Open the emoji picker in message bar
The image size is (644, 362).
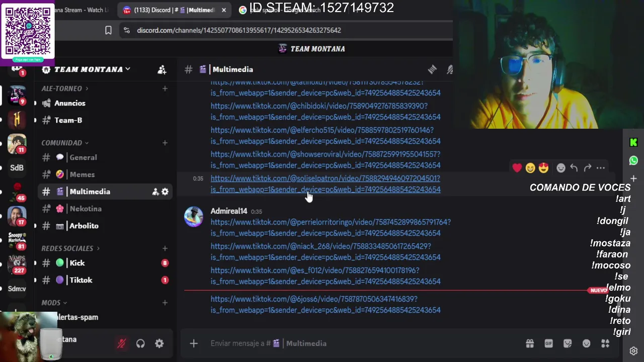586,343
